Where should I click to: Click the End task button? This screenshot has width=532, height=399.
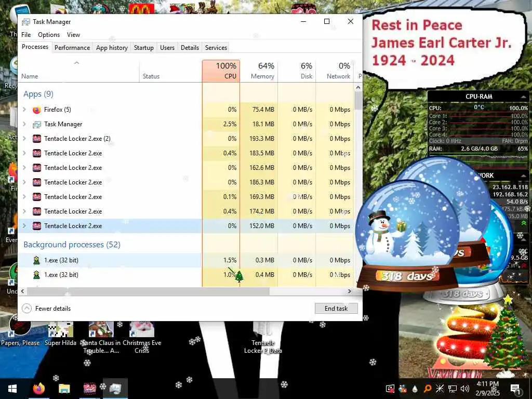pyautogui.click(x=336, y=309)
